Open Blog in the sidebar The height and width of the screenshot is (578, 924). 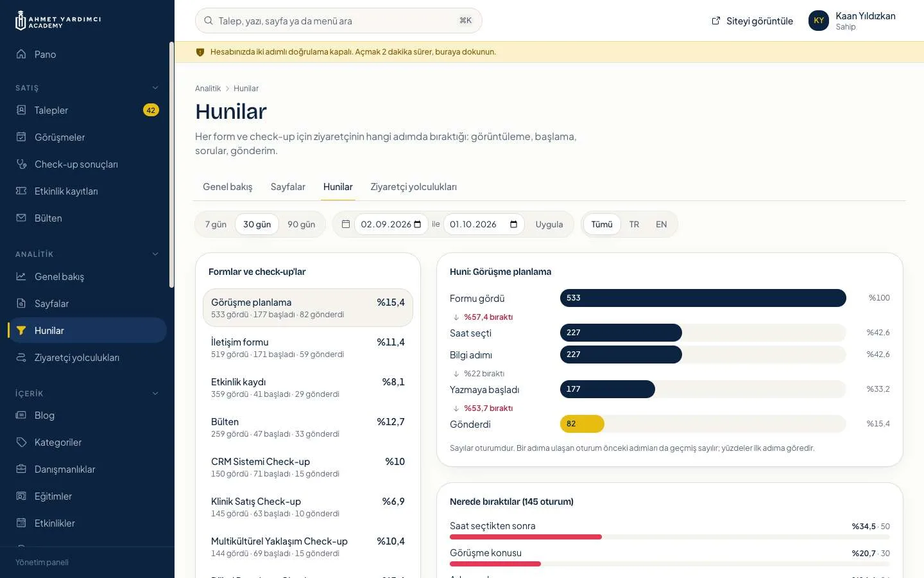tap(87, 416)
